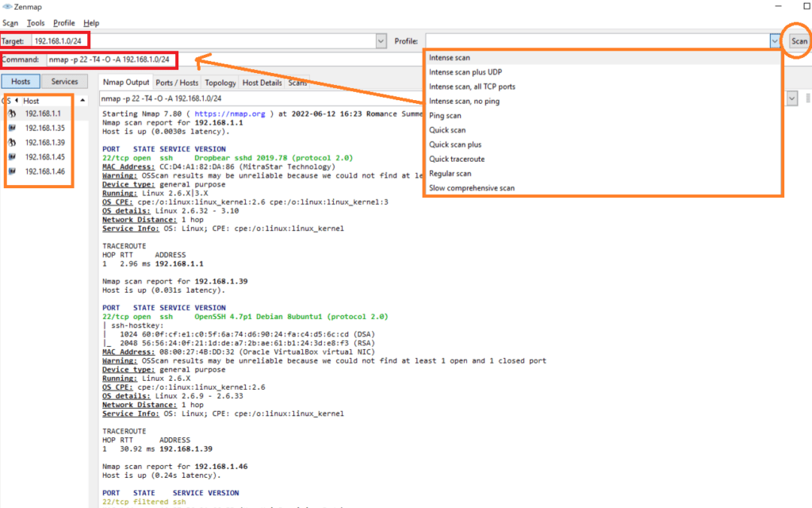
Task: Open the Tools menu
Action: tap(36, 23)
